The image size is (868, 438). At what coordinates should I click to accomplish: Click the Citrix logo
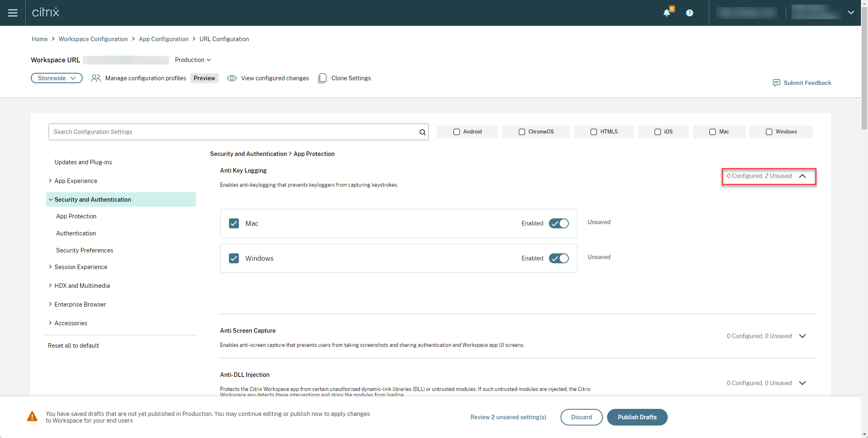pyautogui.click(x=46, y=12)
